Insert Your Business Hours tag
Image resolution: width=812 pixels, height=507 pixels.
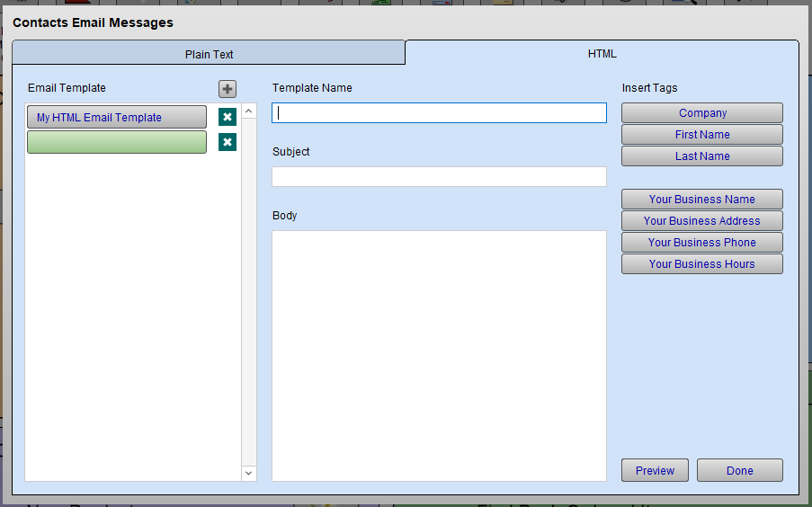(701, 264)
